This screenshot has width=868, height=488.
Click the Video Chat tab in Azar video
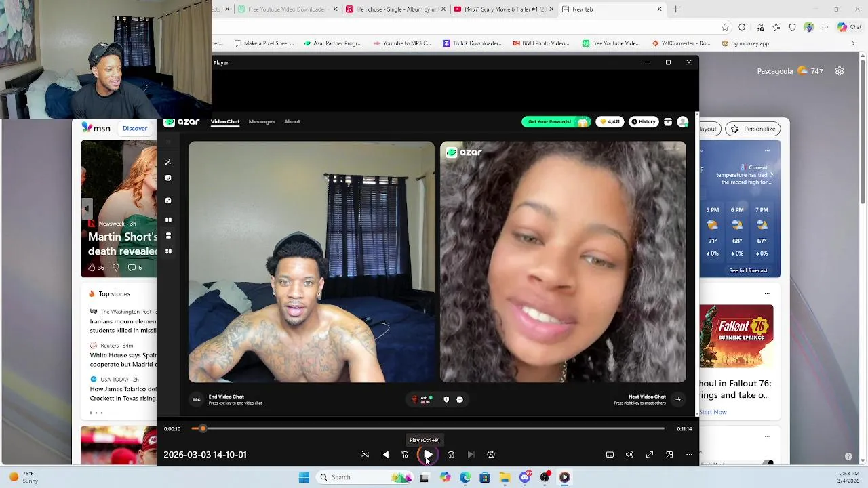tap(225, 121)
